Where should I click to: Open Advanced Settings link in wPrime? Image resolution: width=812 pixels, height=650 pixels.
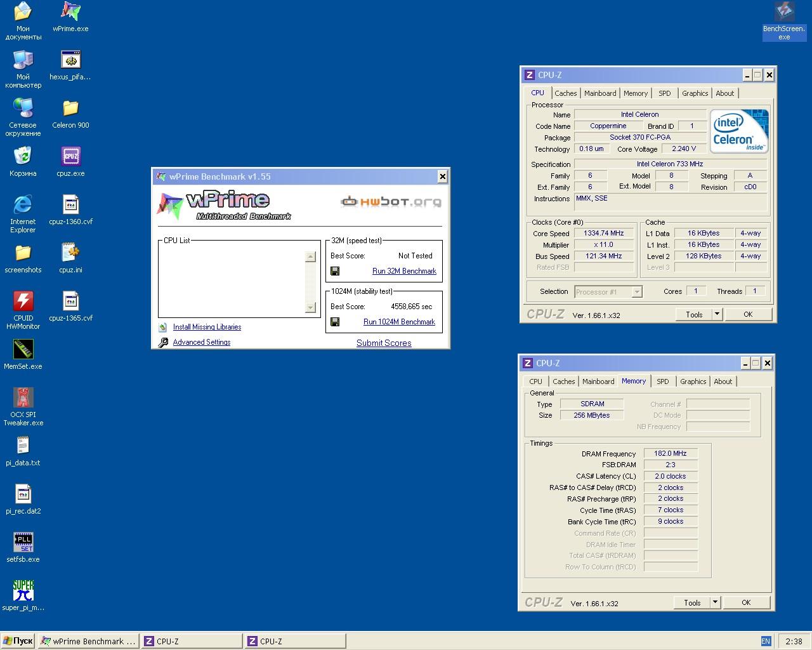[202, 342]
